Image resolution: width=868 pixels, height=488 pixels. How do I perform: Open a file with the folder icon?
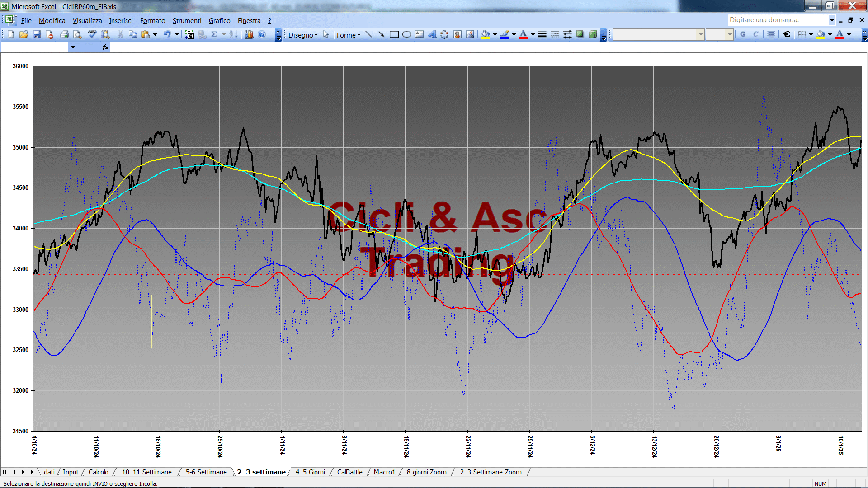tap(24, 34)
